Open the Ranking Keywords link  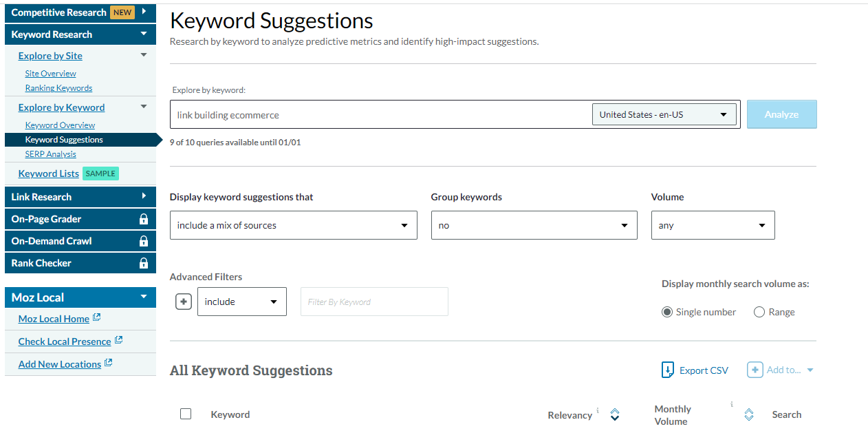coord(58,88)
